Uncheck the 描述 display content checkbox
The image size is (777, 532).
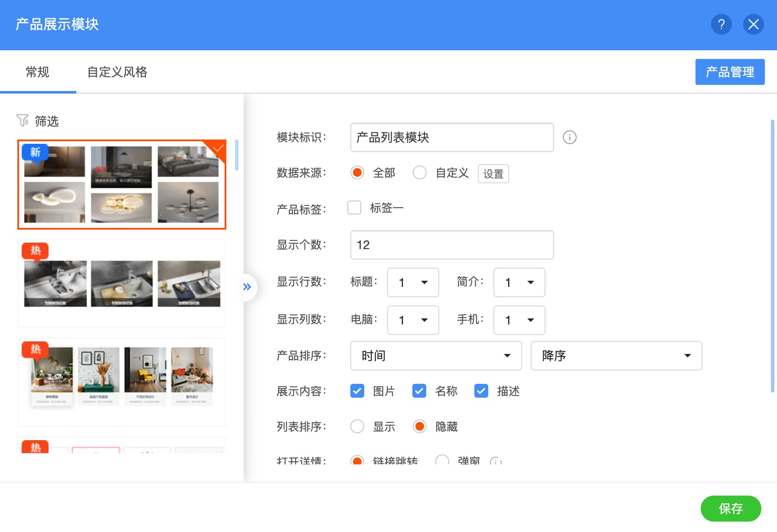tap(481, 391)
